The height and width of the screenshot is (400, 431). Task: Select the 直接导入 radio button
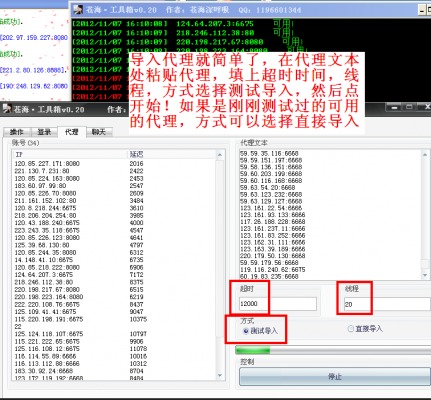pyautogui.click(x=350, y=329)
